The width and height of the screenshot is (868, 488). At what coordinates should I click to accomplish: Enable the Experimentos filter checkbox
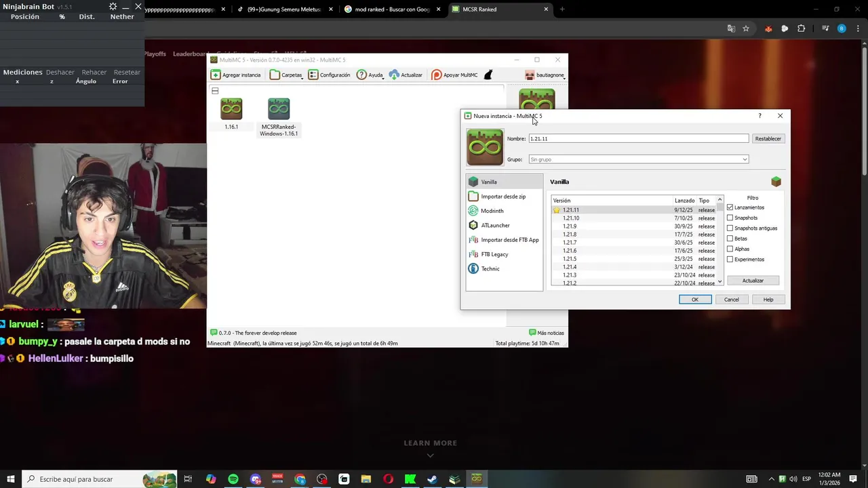coord(730,260)
